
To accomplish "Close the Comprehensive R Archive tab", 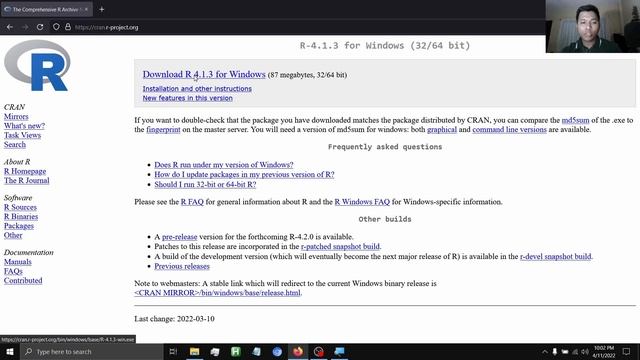I will click(86, 9).
